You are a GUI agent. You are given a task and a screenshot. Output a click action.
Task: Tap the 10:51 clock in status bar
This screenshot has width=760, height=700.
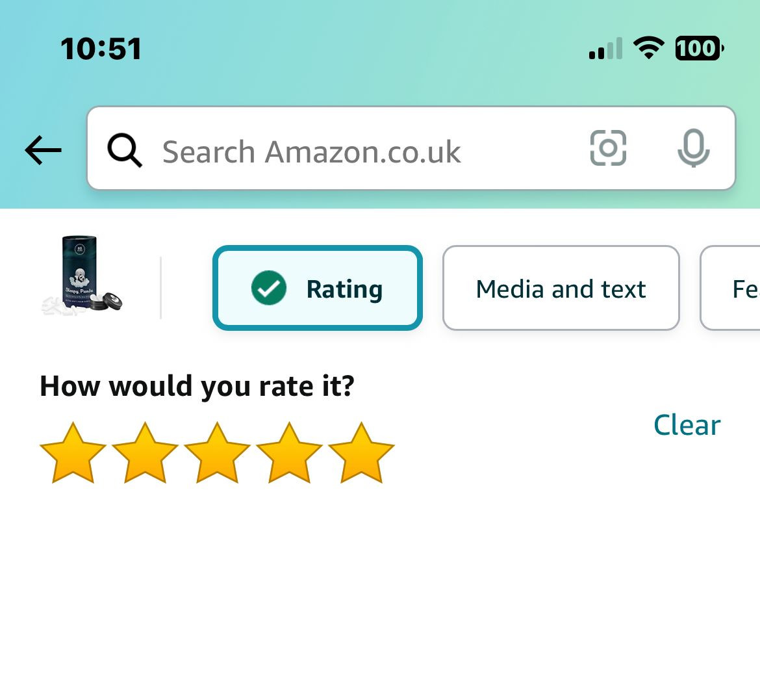point(101,49)
